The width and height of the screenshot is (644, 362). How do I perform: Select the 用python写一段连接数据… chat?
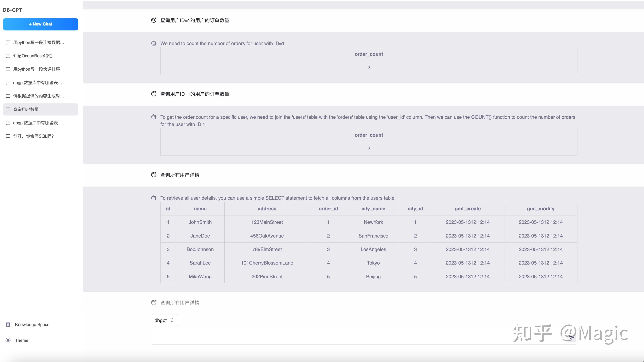pyautogui.click(x=41, y=42)
